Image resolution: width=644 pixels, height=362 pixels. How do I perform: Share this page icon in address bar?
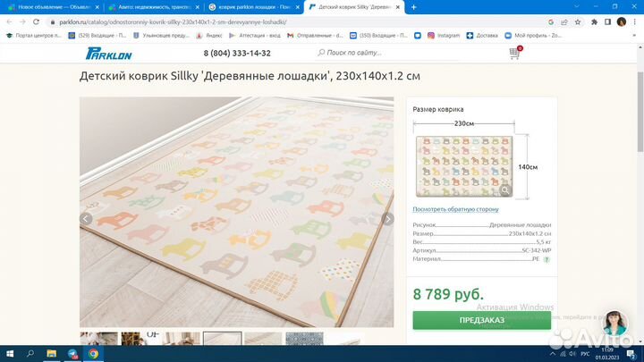pyautogui.click(x=564, y=21)
